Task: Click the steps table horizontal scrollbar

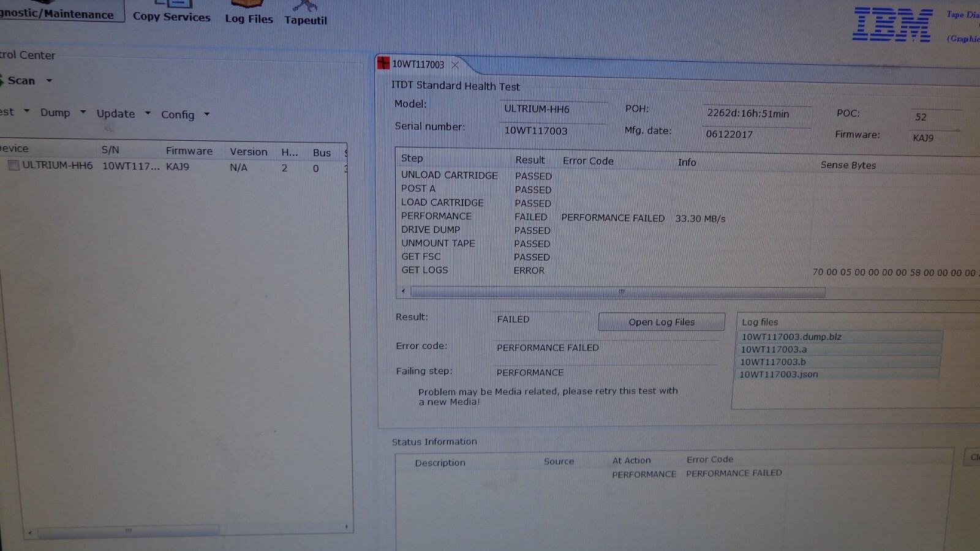Action: click(617, 292)
